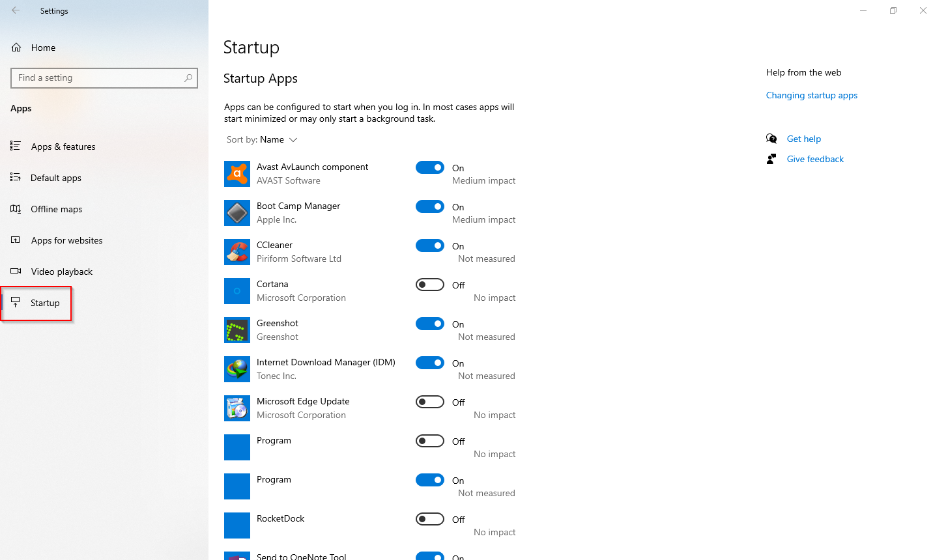Click the 'Tonec Inc.' publisher text
This screenshot has height=560, width=933.
click(x=276, y=376)
